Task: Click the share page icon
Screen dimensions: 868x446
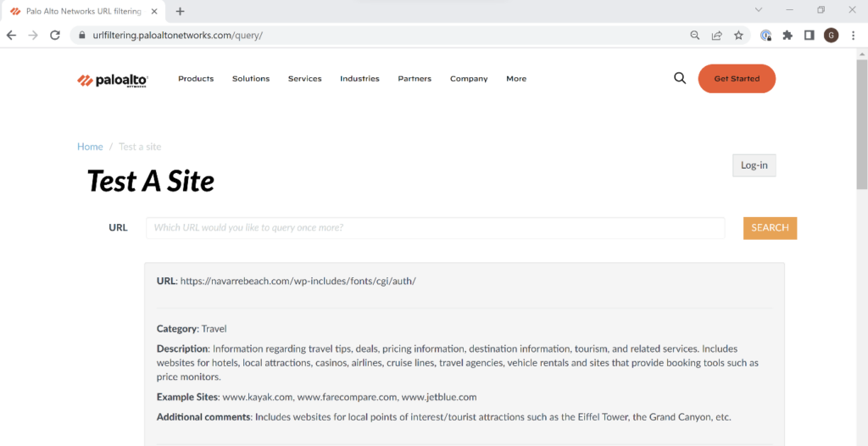Action: click(x=717, y=36)
